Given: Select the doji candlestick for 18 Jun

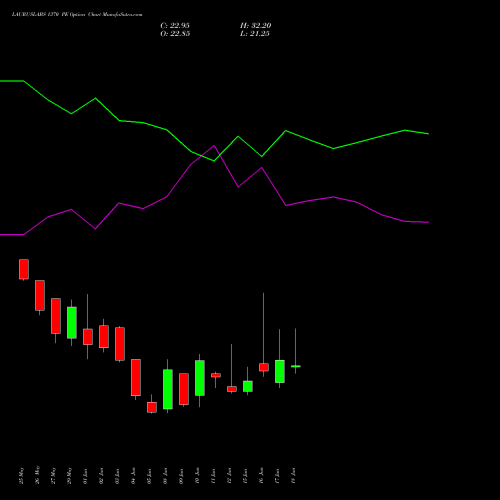Looking at the screenshot, I should tap(296, 366).
